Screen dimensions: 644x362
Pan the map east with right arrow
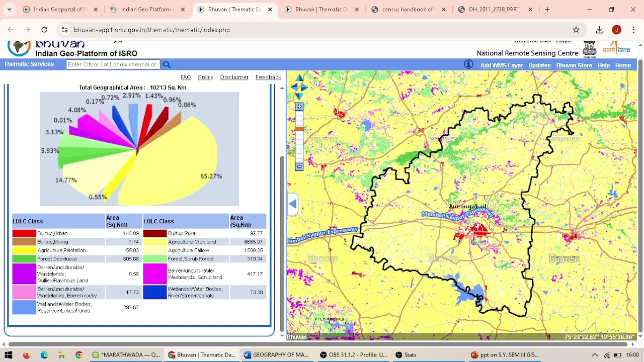point(304,87)
